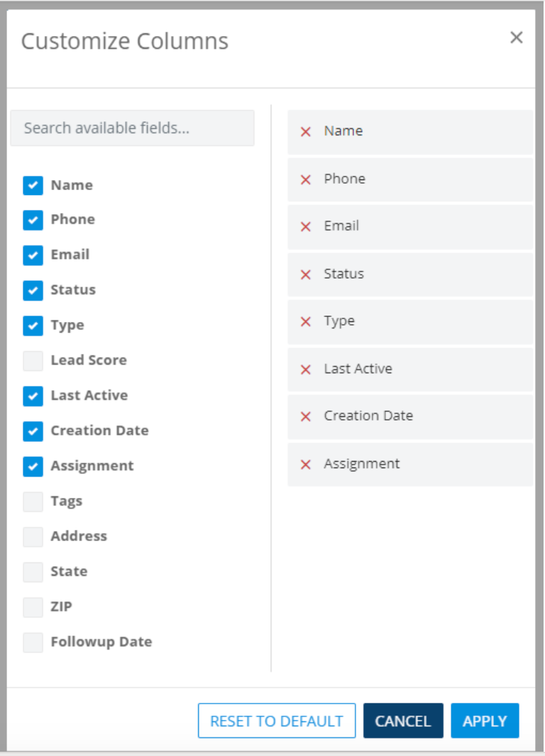
Task: Remove Name column via red X
Action: coord(306,132)
